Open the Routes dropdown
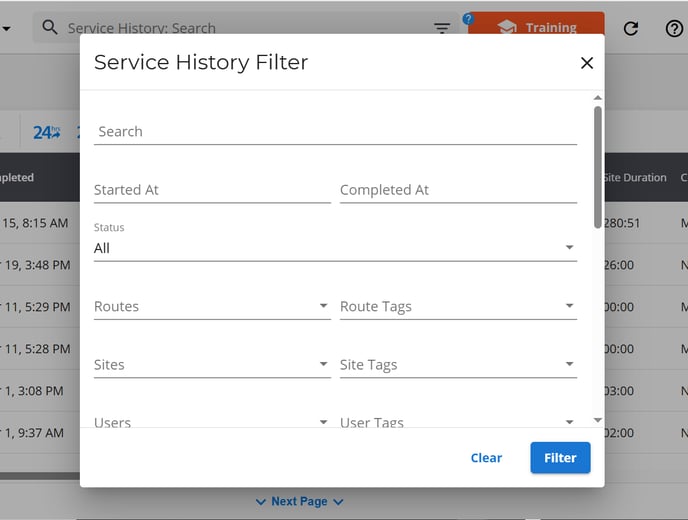The image size is (688, 520). click(x=212, y=306)
